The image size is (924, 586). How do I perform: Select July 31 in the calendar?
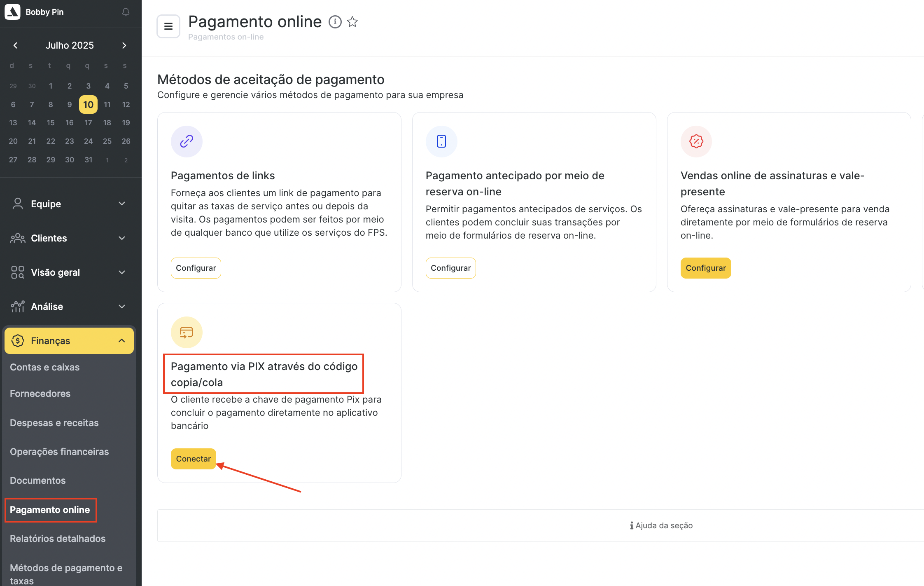(x=88, y=160)
